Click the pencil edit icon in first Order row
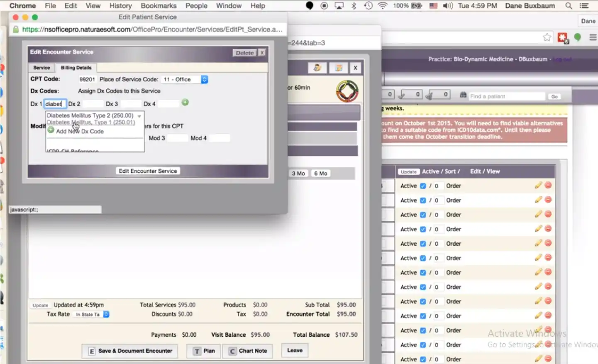 coord(538,186)
